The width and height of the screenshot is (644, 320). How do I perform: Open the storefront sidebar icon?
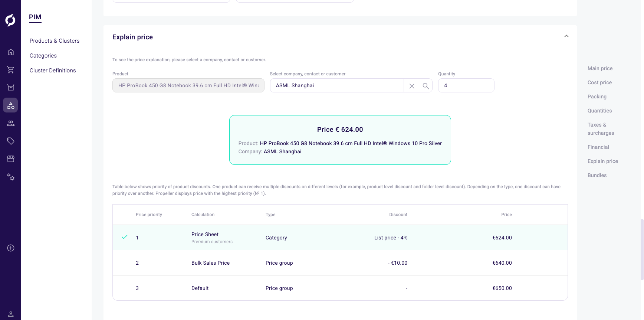click(x=11, y=159)
